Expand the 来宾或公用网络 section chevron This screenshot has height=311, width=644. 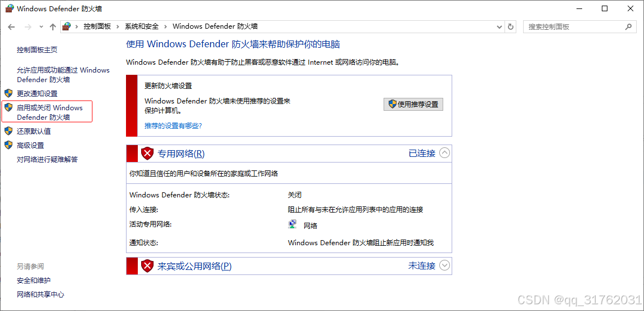pyautogui.click(x=444, y=266)
